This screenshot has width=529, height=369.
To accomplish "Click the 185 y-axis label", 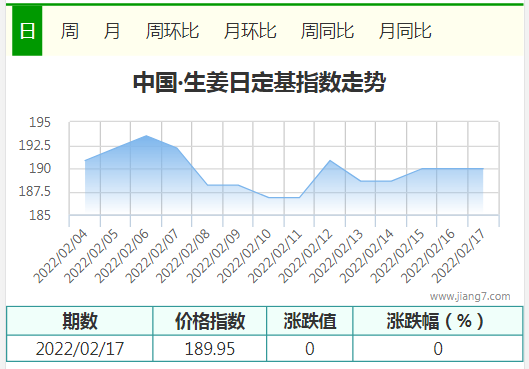I will 40,215.
